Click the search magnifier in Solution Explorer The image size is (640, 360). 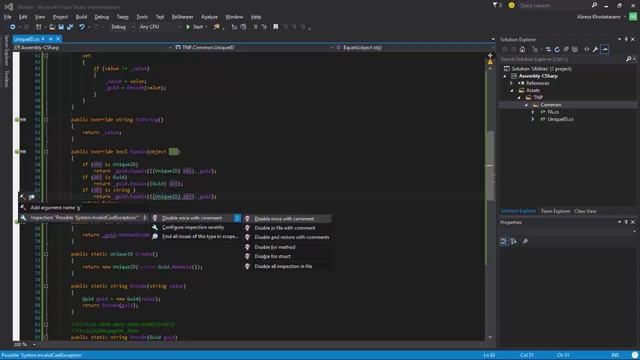click(x=629, y=59)
